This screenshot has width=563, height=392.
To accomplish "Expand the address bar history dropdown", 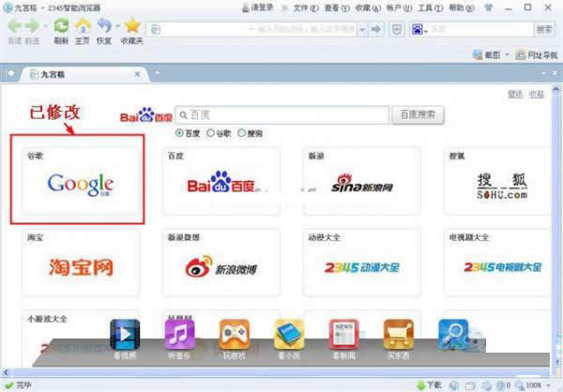I will 362,30.
